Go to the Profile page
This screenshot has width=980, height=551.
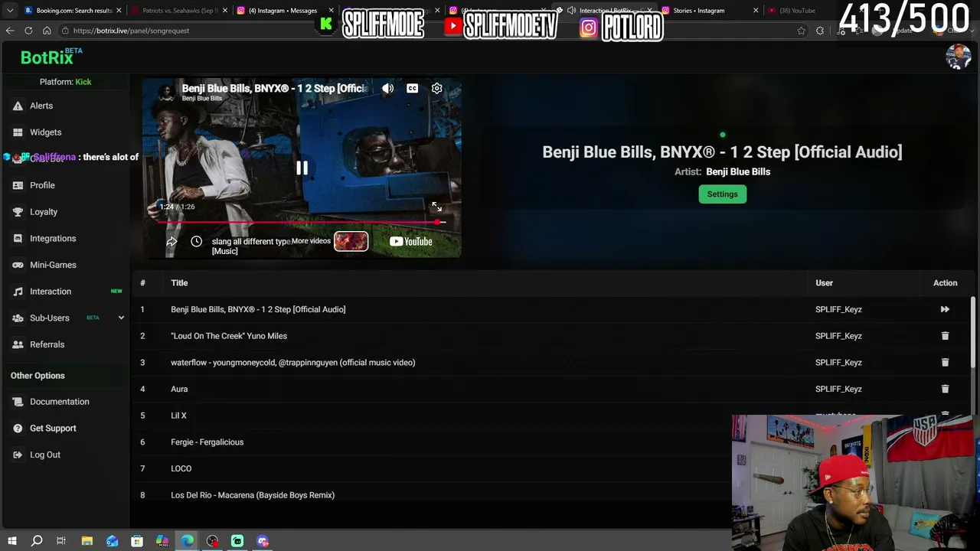click(x=42, y=185)
